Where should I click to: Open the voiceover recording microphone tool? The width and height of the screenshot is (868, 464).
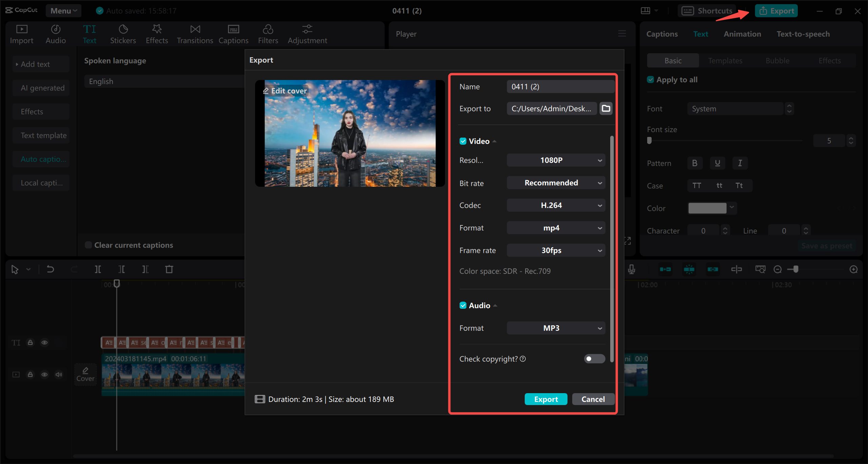(x=631, y=269)
